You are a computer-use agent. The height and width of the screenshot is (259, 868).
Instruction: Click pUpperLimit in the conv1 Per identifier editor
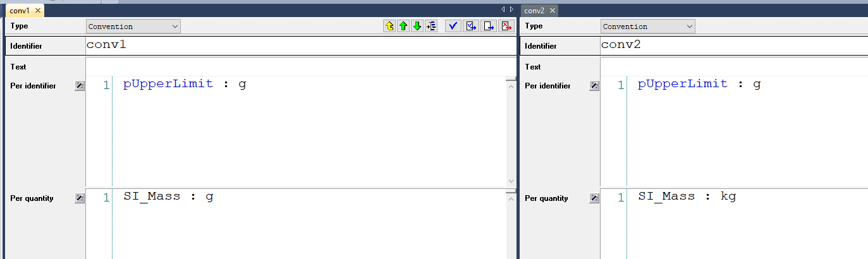point(168,84)
